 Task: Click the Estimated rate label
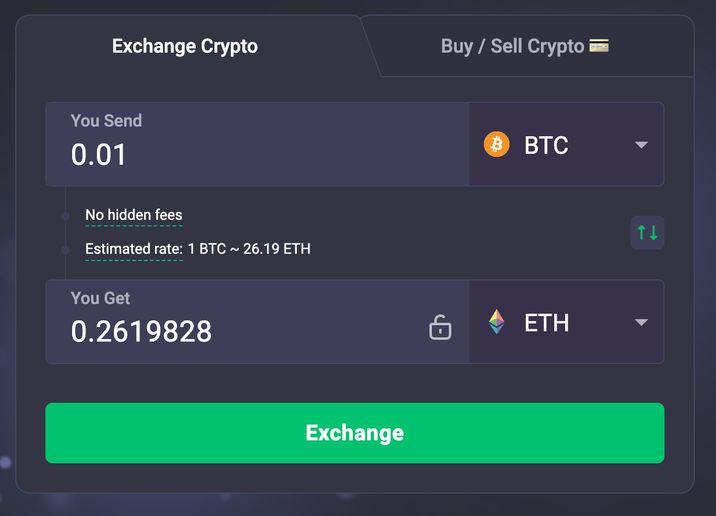click(134, 248)
